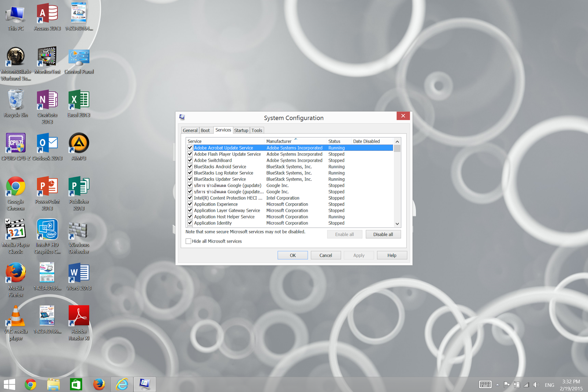Image resolution: width=588 pixels, height=392 pixels.
Task: Select Application Layer Gateway Service row
Action: pyautogui.click(x=290, y=210)
